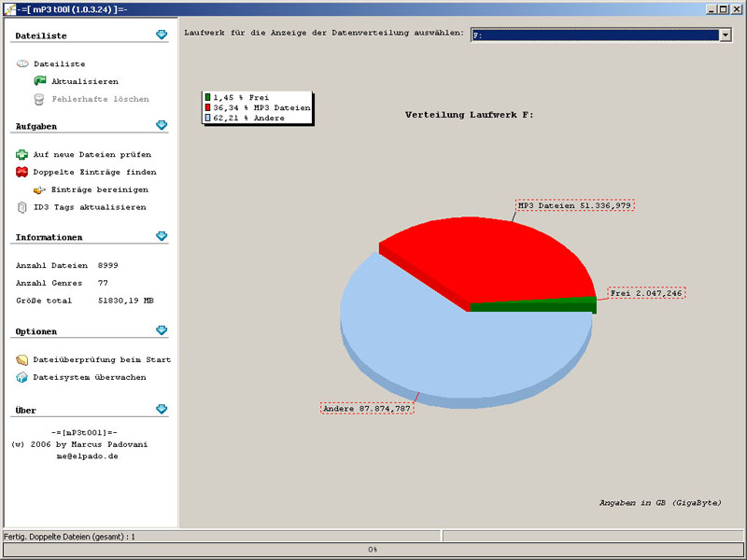Click Auf neue Dateien prüfen

pyautogui.click(x=92, y=155)
